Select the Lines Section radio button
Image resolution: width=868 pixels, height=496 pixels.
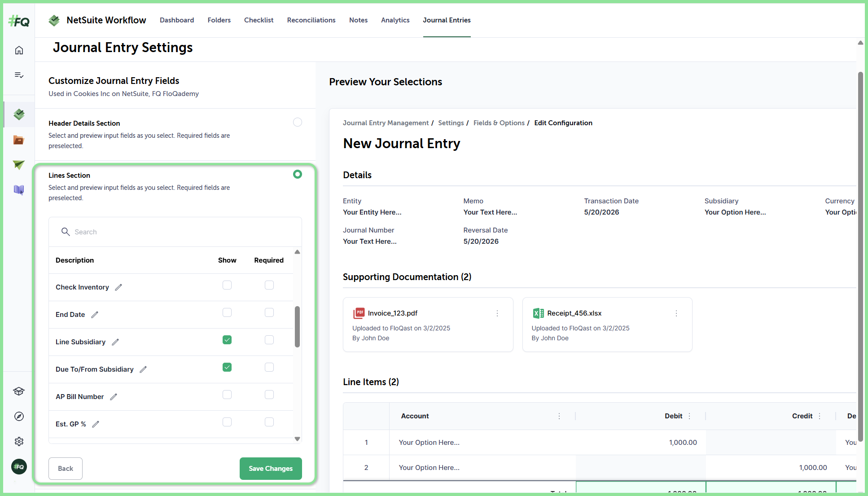point(298,174)
